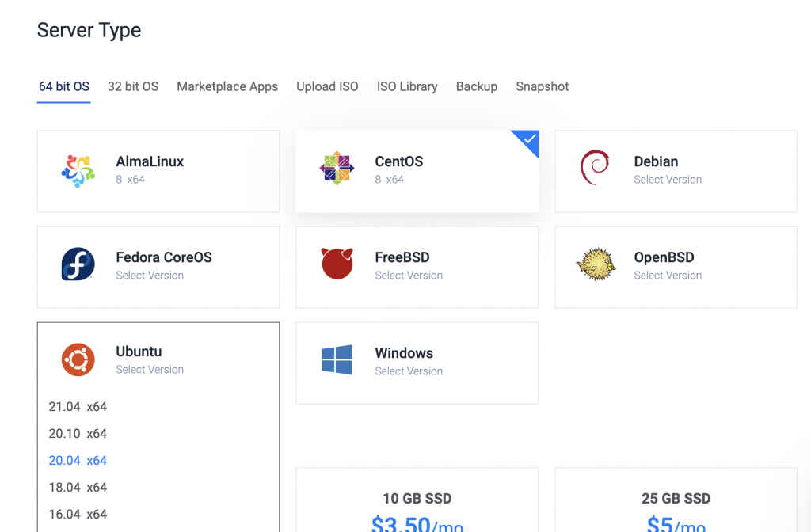
Task: Switch to the 64 bit OS tab
Action: (64, 86)
